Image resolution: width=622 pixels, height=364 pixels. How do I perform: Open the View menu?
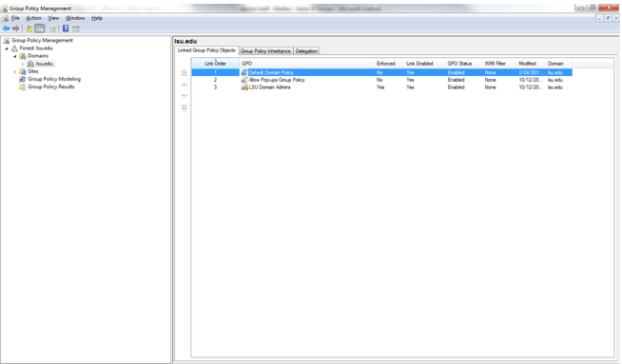[53, 18]
